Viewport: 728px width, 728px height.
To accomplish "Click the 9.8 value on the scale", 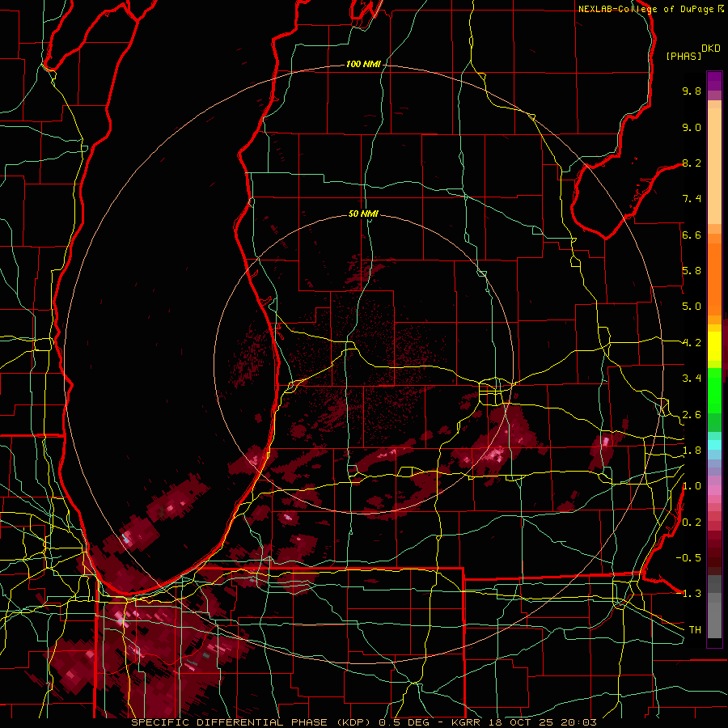I will [692, 91].
